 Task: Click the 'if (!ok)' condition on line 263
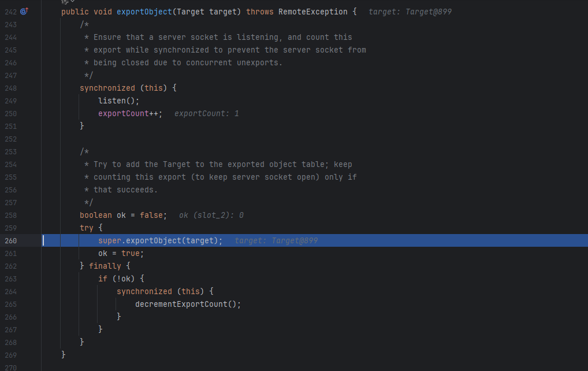[x=116, y=279]
